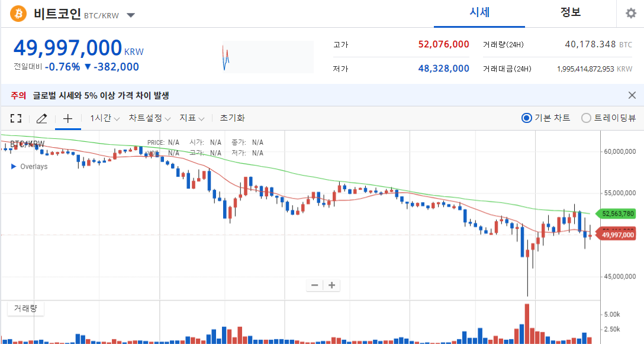644x344 pixels.
Task: Click the -0.76% change value
Action: tap(62, 67)
